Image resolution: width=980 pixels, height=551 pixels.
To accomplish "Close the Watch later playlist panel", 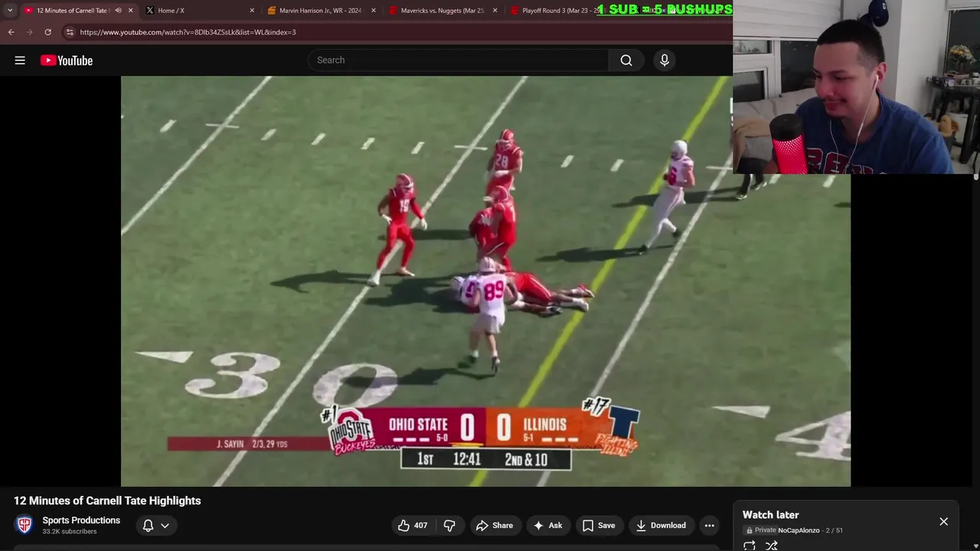I will tap(943, 521).
